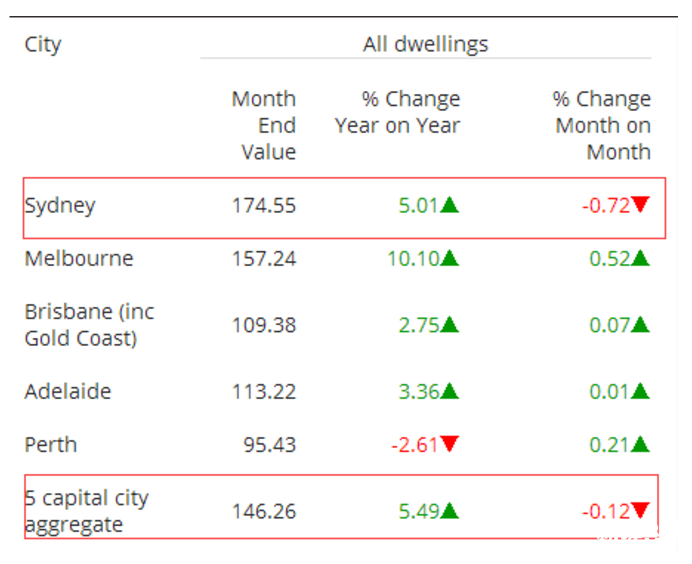This screenshot has height=564, width=692.
Task: Click the Perth month end value 95.43
Action: pos(270,445)
